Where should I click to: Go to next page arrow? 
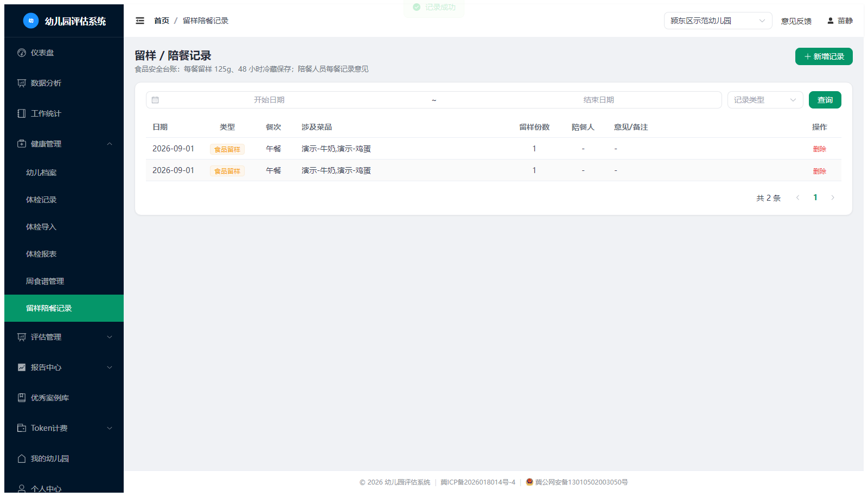(833, 197)
